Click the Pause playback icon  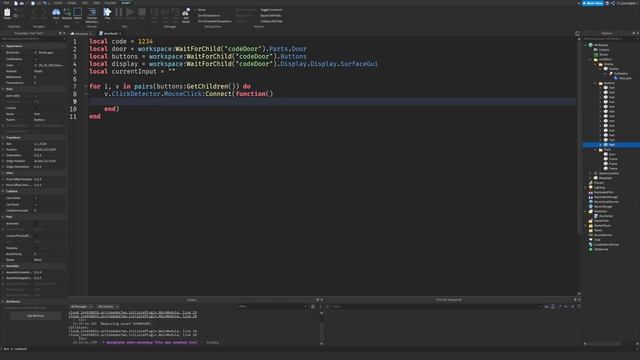pyautogui.click(x=119, y=13)
